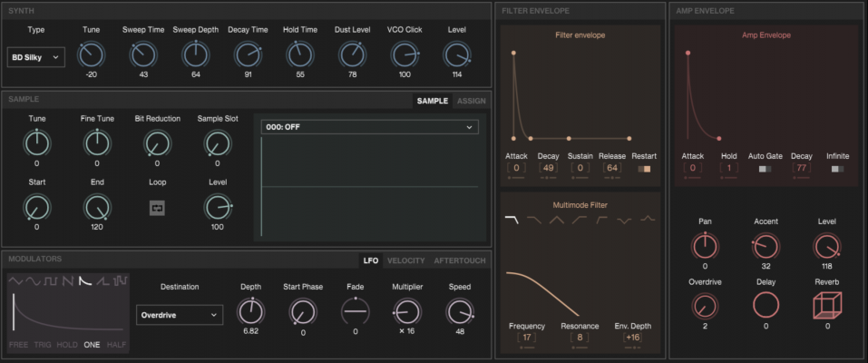
Task: Switch to the ASSIGN tab
Action: 471,101
